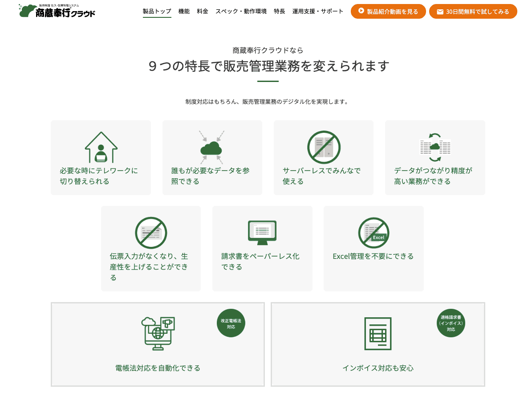Click the envelope icon in the free trial button
This screenshot has height=393, width=532.
pyautogui.click(x=440, y=12)
